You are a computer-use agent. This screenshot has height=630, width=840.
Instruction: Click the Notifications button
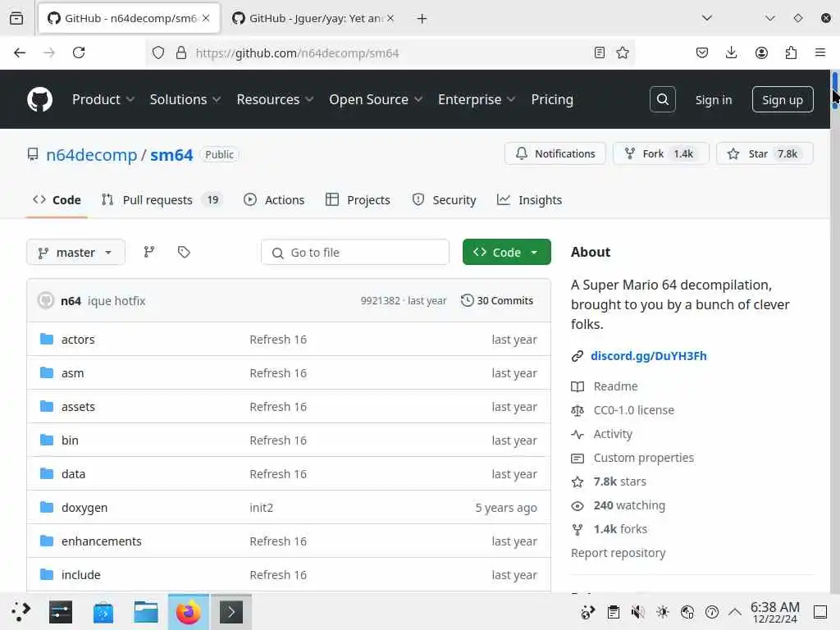coord(555,153)
